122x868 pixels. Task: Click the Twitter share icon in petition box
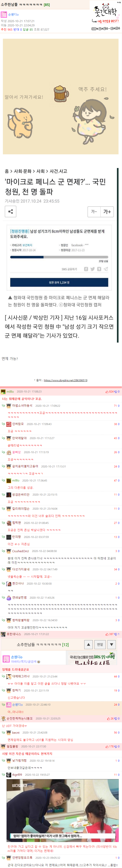click(92, 269)
